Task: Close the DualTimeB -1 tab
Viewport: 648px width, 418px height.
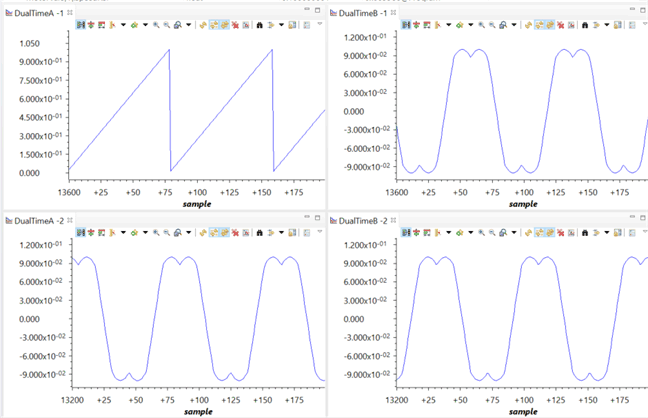Action: (x=393, y=13)
